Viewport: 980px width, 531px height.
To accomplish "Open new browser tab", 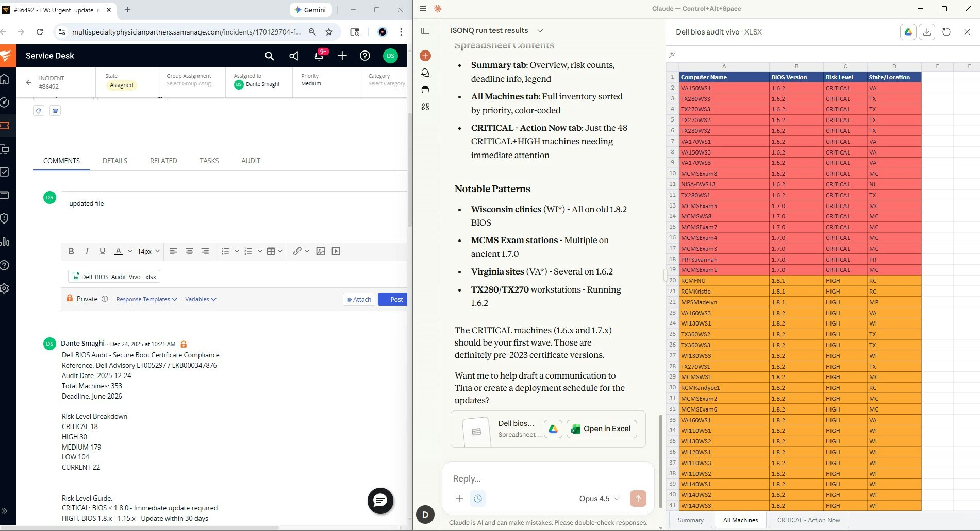I will tap(127, 10).
